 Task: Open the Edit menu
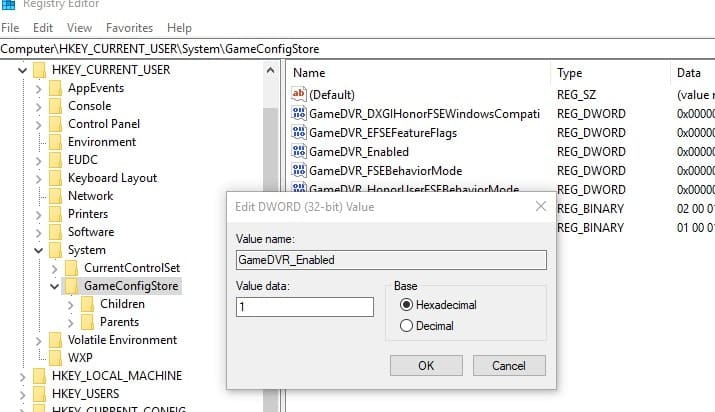(x=43, y=28)
